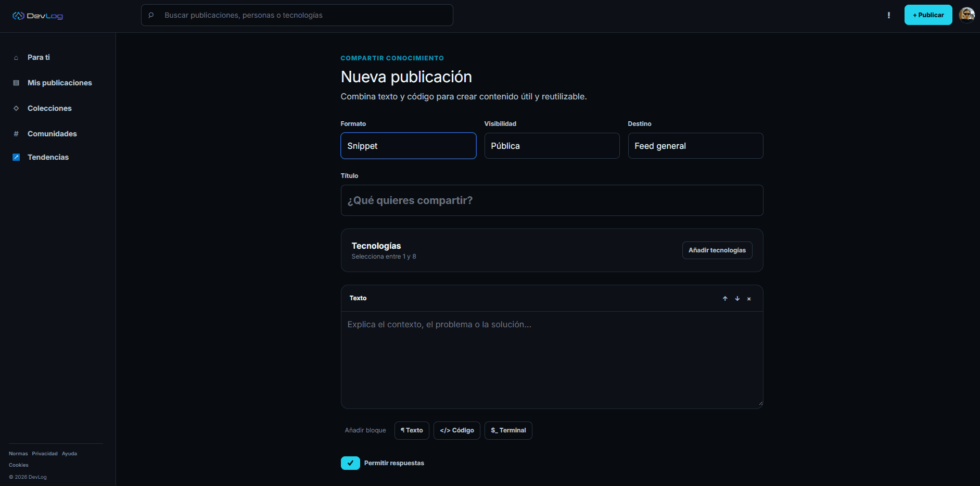This screenshot has width=980, height=486.
Task: Add a Terminal block
Action: (508, 430)
